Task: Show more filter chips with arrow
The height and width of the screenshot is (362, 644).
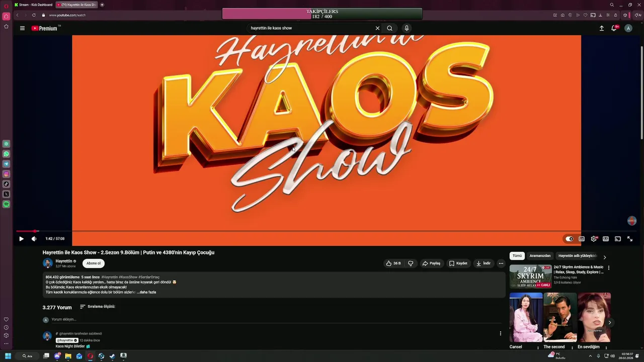Action: tap(605, 257)
